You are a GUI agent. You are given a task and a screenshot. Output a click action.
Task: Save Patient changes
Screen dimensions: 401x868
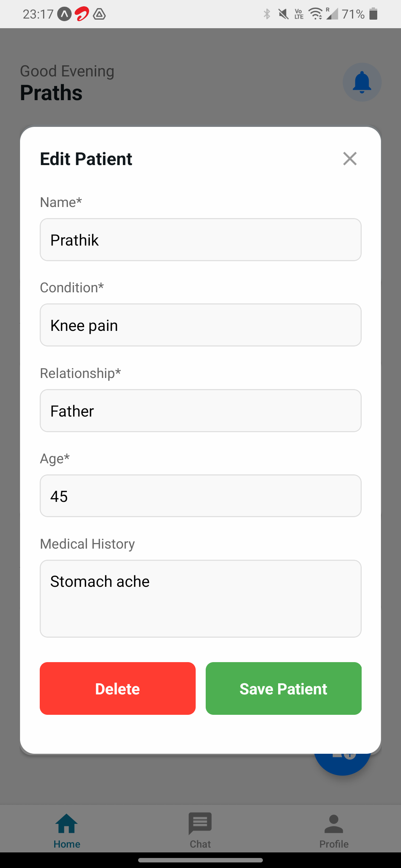point(284,688)
